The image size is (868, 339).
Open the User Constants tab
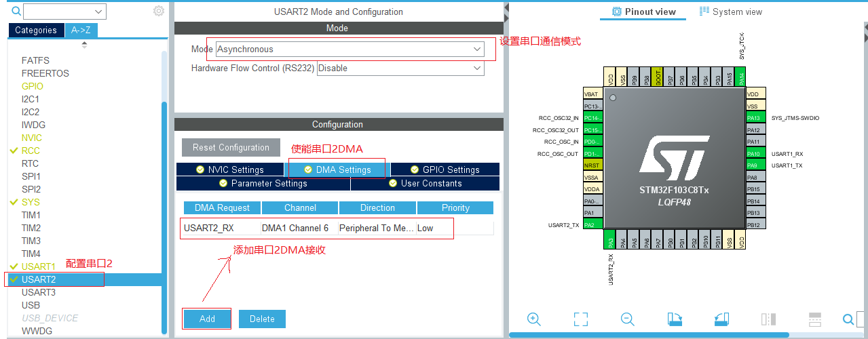426,183
